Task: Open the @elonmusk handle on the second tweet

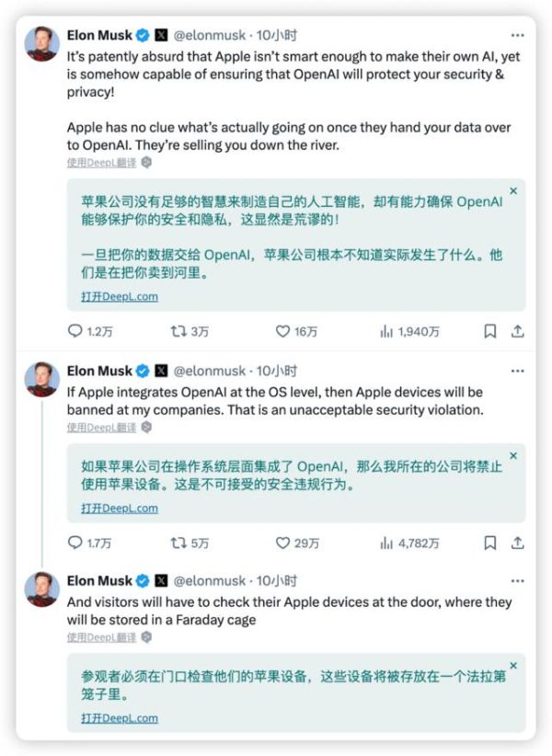Action: pyautogui.click(x=211, y=372)
